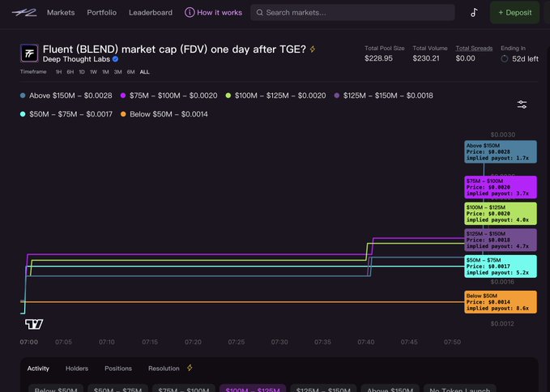The width and height of the screenshot is (550, 392).
Task: Click the verified badge by Deep Thought Labs
Action: point(115,59)
